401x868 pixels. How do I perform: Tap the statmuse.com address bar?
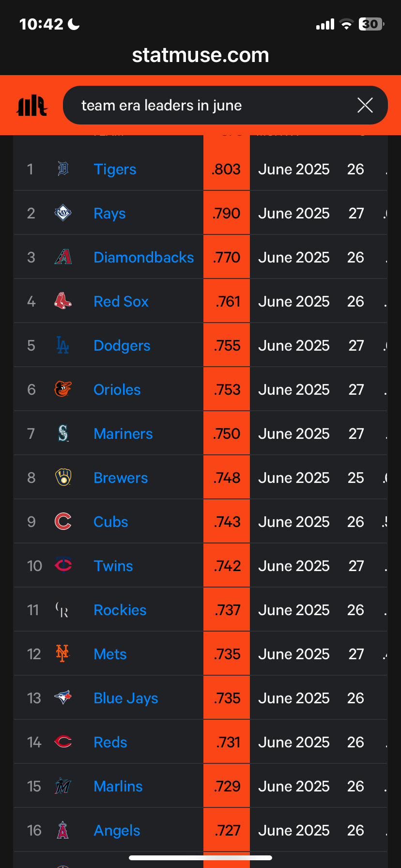point(200,55)
